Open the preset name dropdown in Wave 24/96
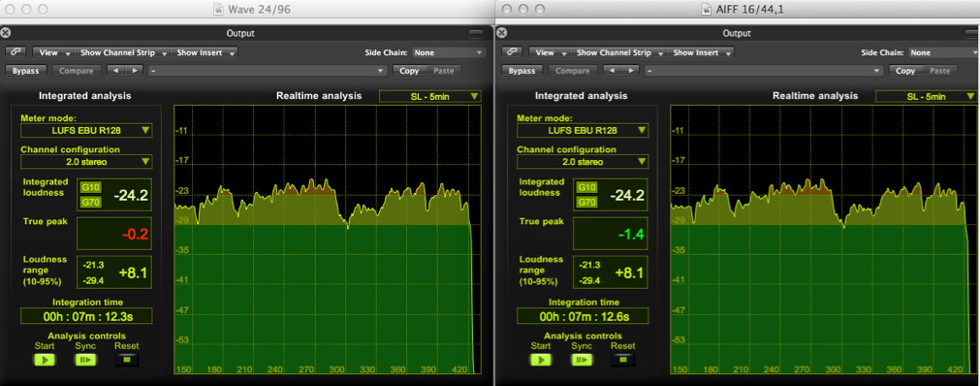 [x=268, y=71]
